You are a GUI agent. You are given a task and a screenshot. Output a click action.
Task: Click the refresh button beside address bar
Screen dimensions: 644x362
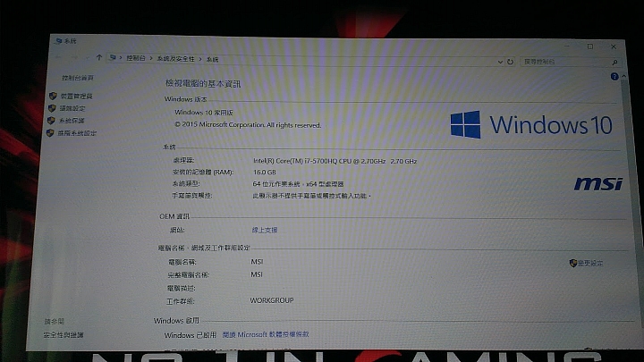point(510,62)
